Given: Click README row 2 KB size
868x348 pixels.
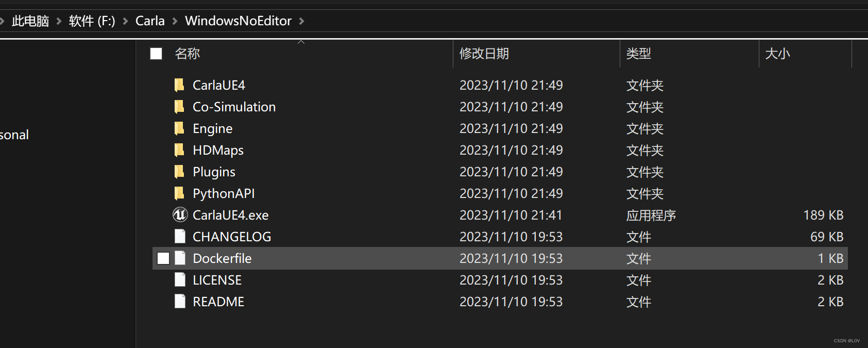Looking at the screenshot, I should pos(830,302).
